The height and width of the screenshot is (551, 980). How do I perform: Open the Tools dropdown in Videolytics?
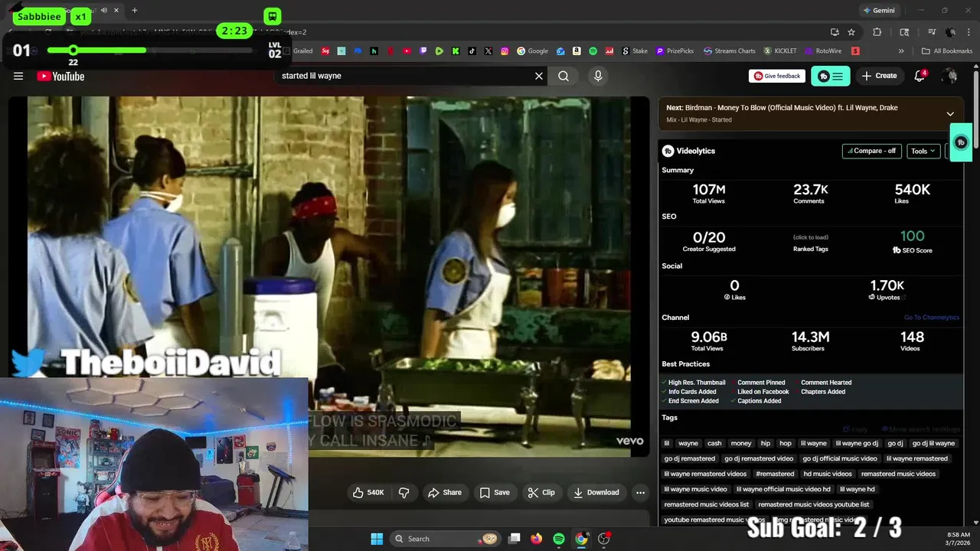click(x=923, y=151)
